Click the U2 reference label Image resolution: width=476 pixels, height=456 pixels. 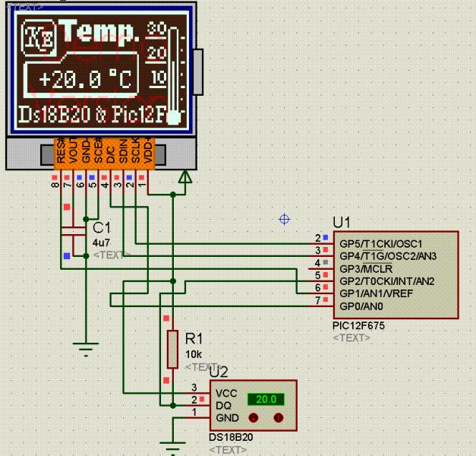click(218, 372)
